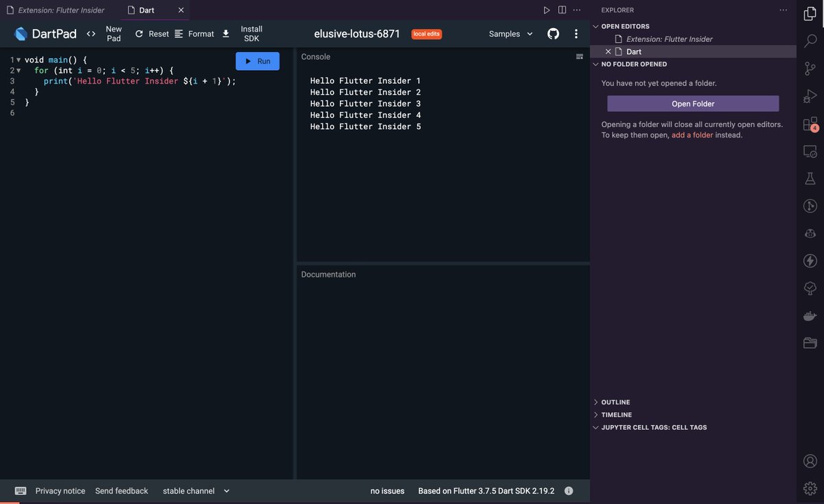
Task: Open DartPad vertical three-dot menu
Action: [576, 34]
